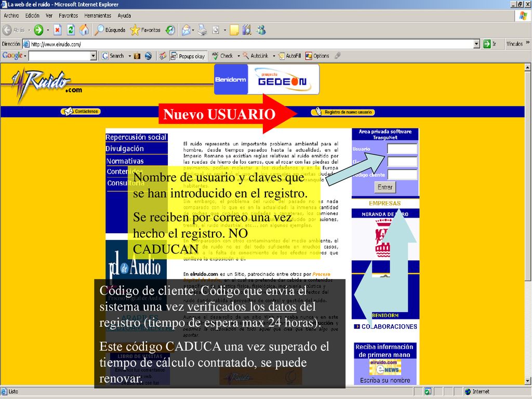Click the EMPRESAS heading link
The width and height of the screenshot is (532, 399).
[385, 203]
